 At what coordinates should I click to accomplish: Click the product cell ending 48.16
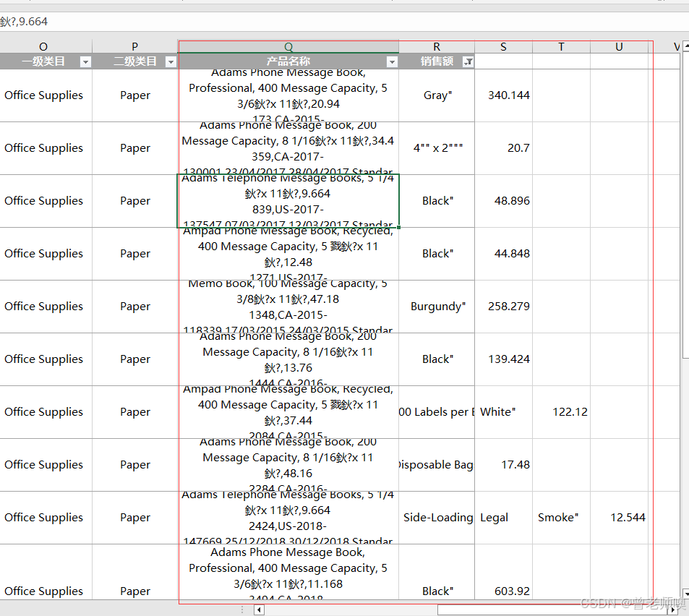(288, 464)
